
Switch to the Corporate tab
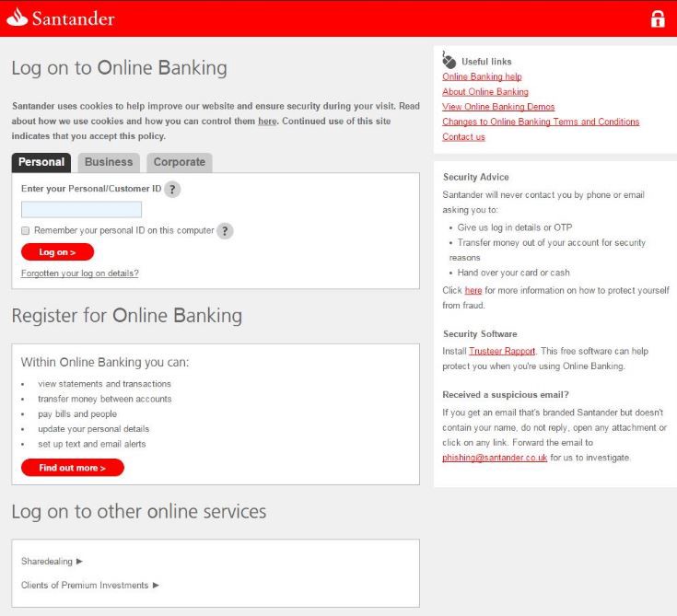click(x=180, y=162)
